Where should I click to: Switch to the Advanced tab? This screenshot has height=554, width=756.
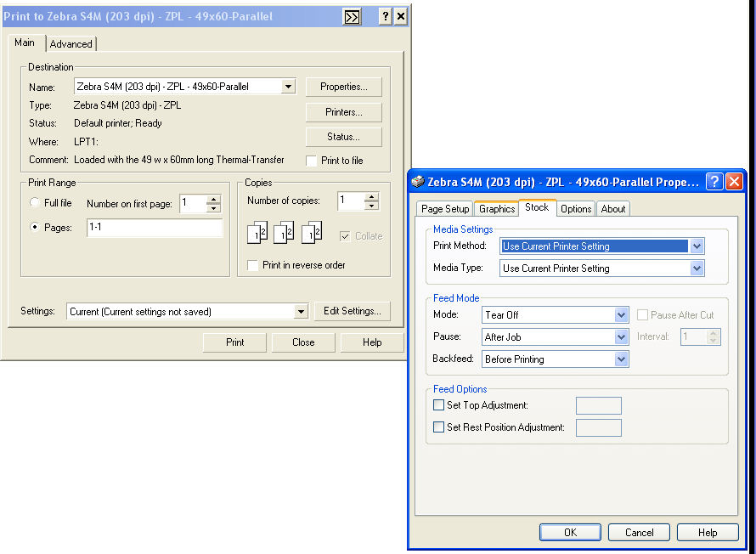click(71, 44)
